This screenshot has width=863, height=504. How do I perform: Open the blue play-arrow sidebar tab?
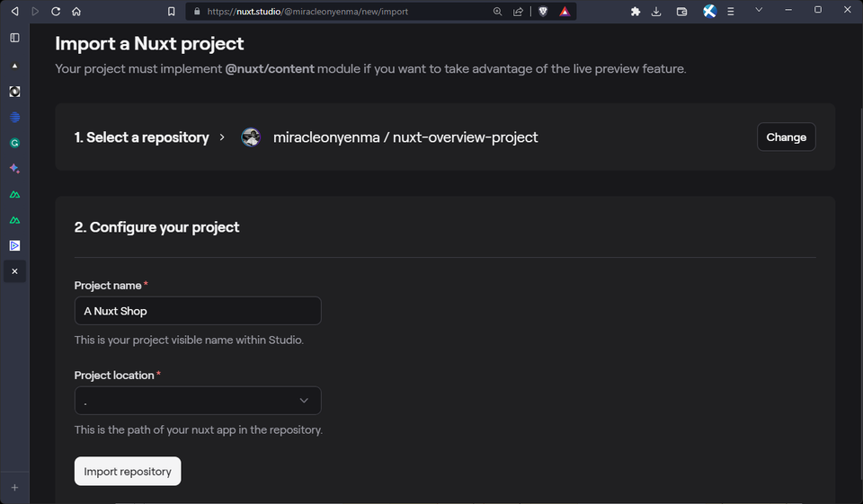coord(15,245)
